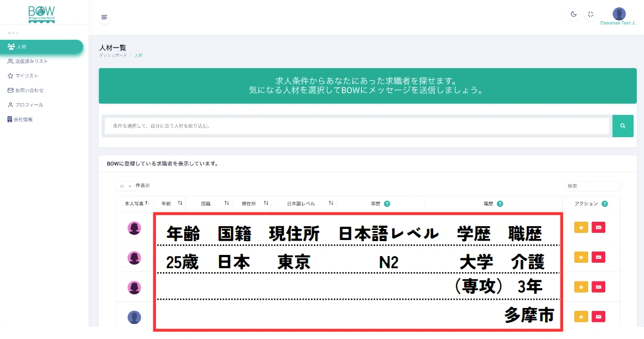Sort table by 現住所 column arrows

(x=266, y=203)
